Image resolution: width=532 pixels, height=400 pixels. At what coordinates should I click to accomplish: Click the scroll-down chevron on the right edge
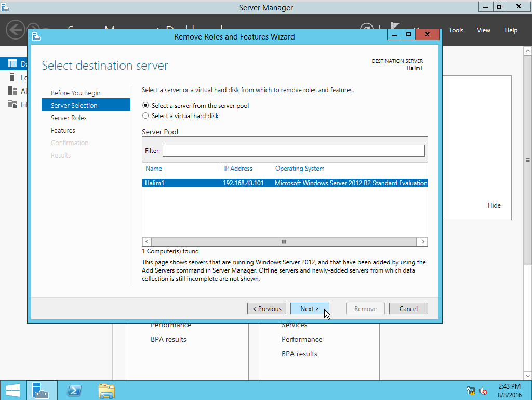(528, 376)
